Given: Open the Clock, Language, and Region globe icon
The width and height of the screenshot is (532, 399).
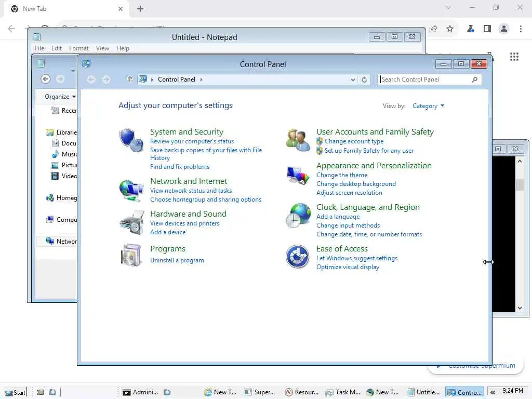Looking at the screenshot, I should 298,216.
